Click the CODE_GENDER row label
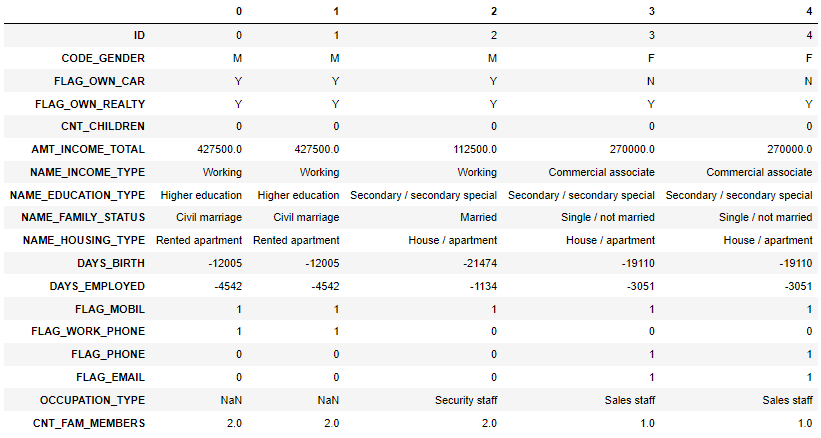The height and width of the screenshot is (438, 821). (x=103, y=58)
